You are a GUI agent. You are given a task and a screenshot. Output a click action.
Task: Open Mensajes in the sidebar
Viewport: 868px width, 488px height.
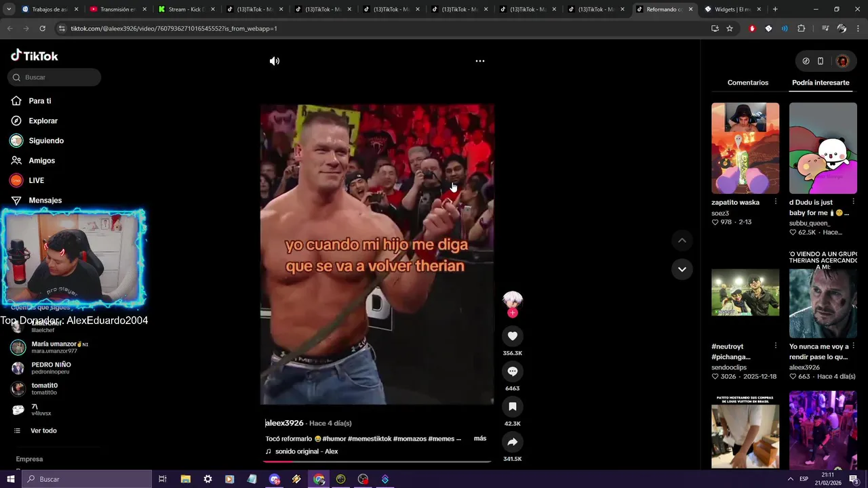pyautogui.click(x=45, y=201)
